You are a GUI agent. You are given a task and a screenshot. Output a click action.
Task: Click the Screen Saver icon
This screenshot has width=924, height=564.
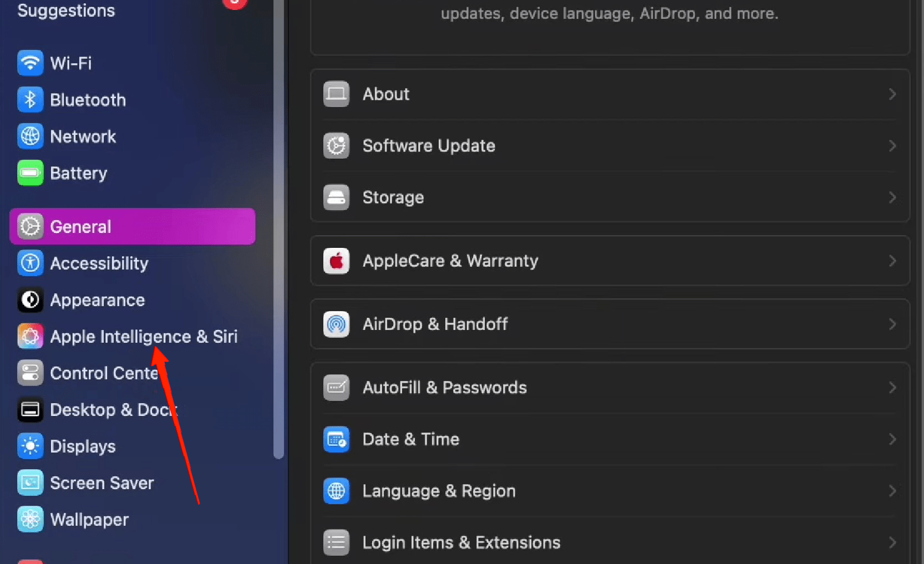[30, 483]
